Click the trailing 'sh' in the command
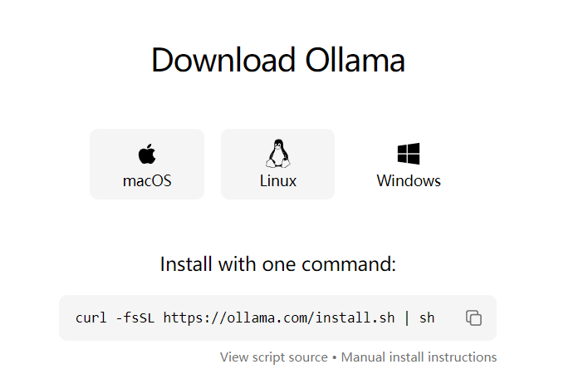Image resolution: width=588 pixels, height=384 pixels. pyautogui.click(x=427, y=318)
